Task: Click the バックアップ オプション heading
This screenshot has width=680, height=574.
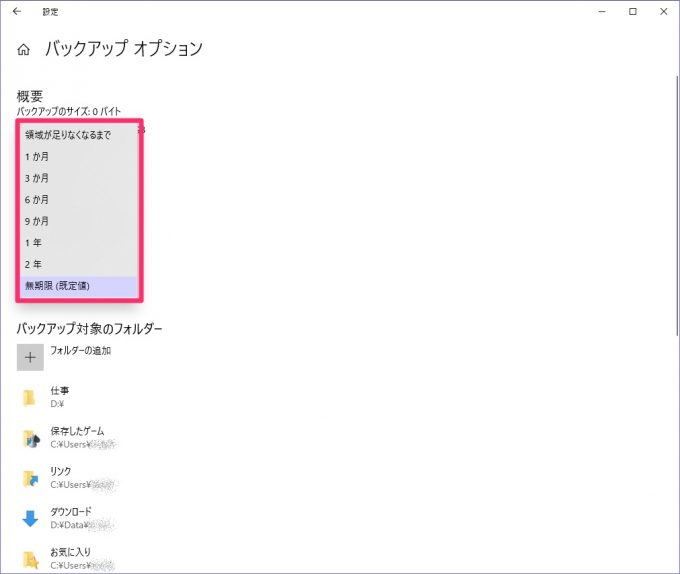Action: 124,48
